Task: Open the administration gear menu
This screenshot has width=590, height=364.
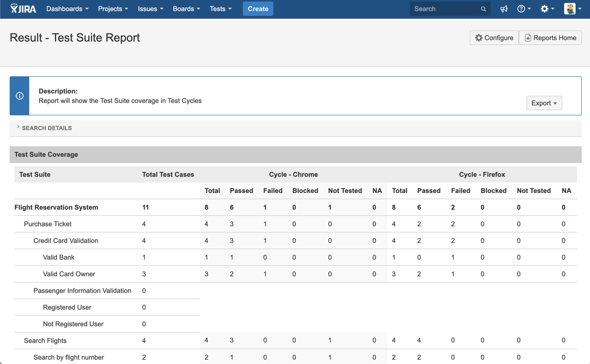Action: [547, 9]
